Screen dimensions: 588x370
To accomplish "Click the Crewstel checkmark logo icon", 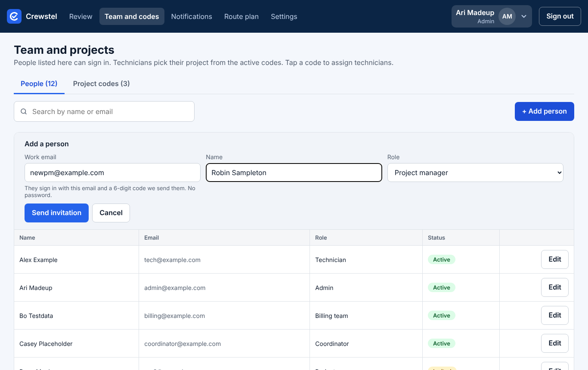I will 14,16.
